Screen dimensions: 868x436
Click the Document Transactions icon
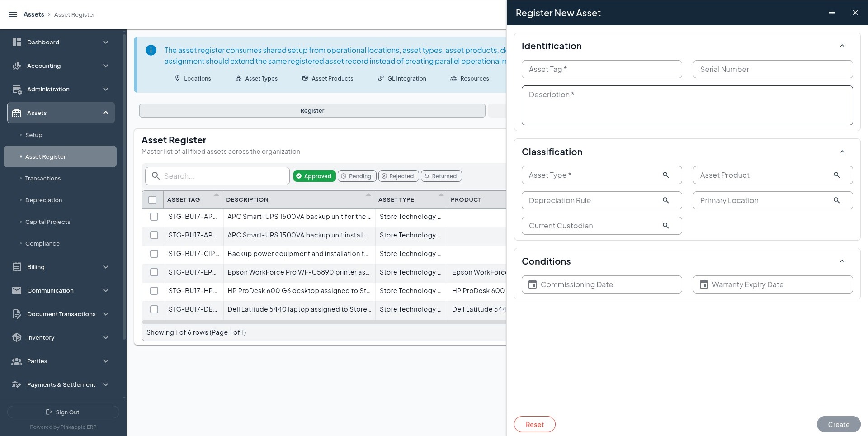tap(17, 314)
